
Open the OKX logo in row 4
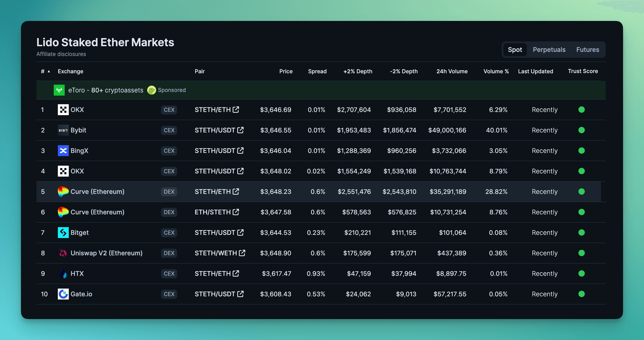(x=63, y=171)
